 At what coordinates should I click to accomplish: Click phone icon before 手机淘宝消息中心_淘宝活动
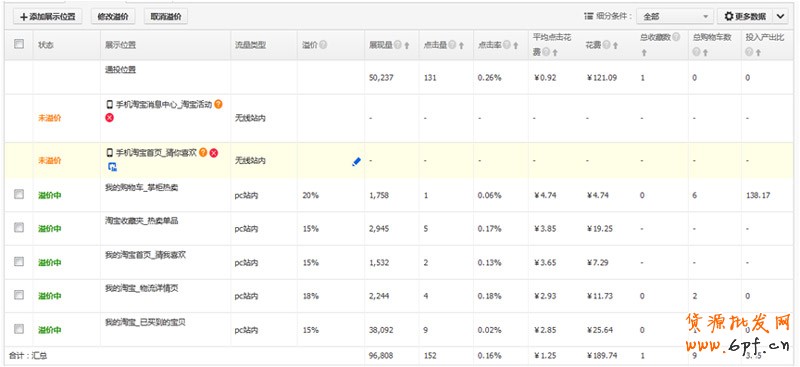tap(109, 105)
